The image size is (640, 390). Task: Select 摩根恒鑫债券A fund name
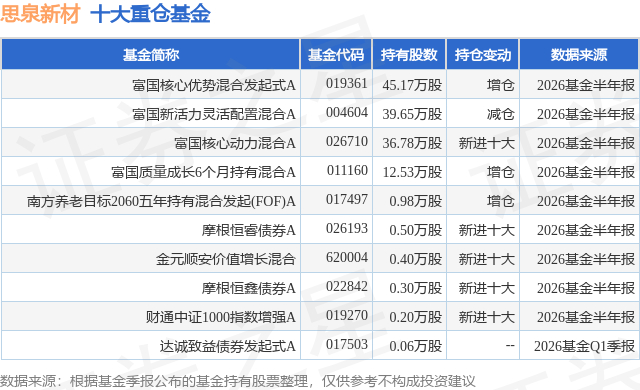[249, 288]
